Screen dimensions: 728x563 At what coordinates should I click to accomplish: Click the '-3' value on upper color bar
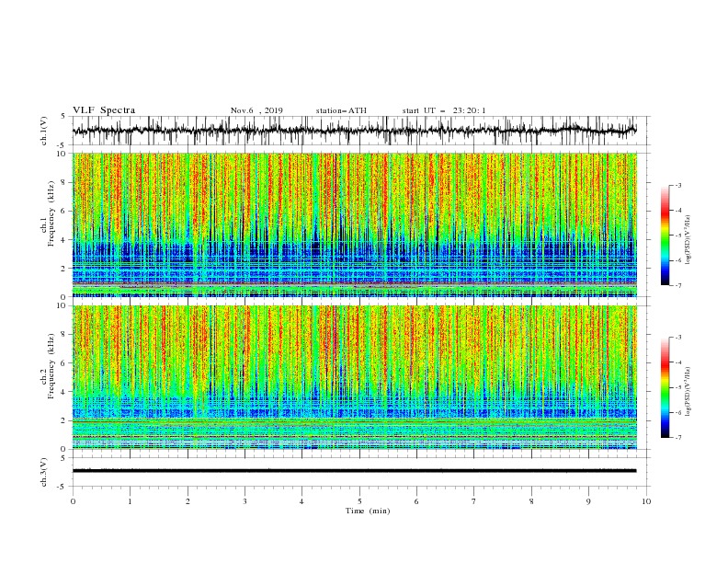[678, 185]
